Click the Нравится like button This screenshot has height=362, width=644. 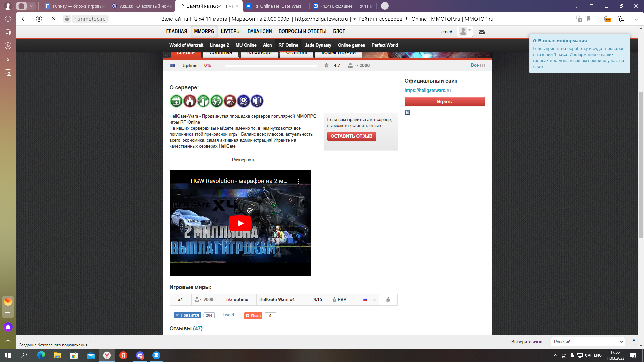187,315
